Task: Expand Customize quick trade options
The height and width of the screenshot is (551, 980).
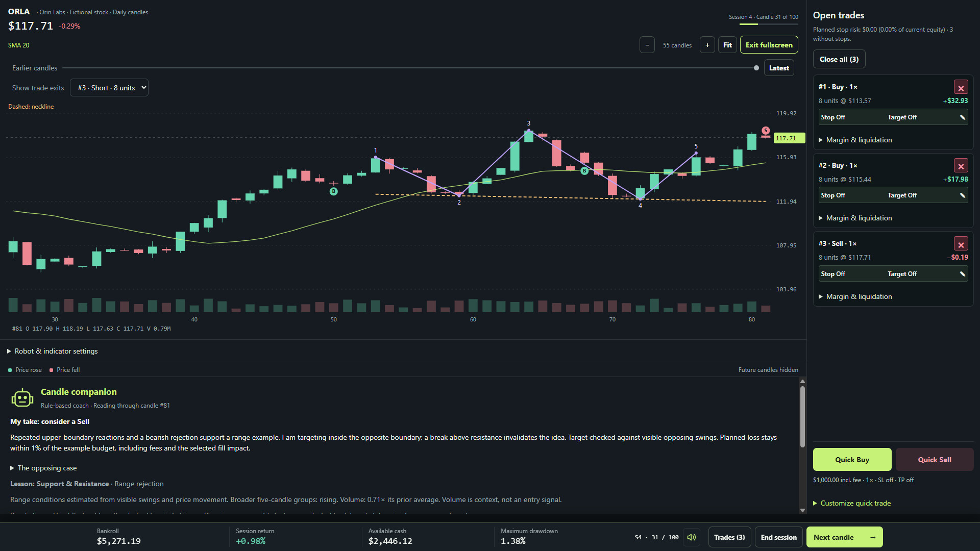Action: point(852,503)
